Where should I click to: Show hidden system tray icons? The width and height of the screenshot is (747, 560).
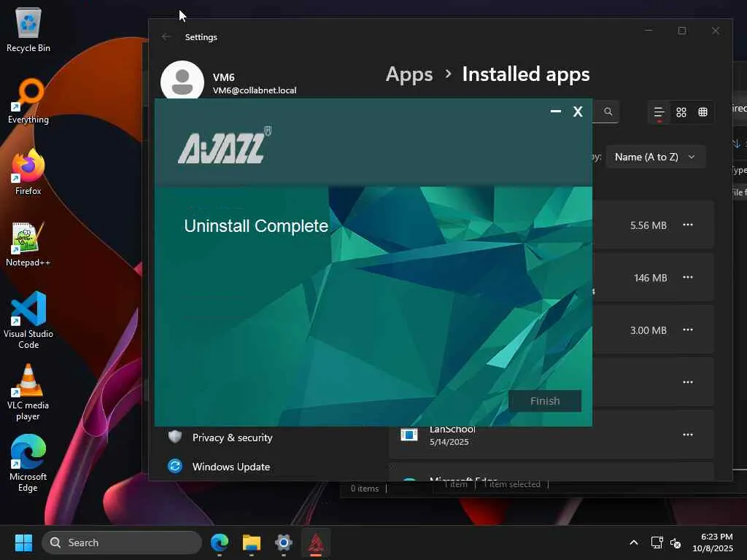pos(634,542)
